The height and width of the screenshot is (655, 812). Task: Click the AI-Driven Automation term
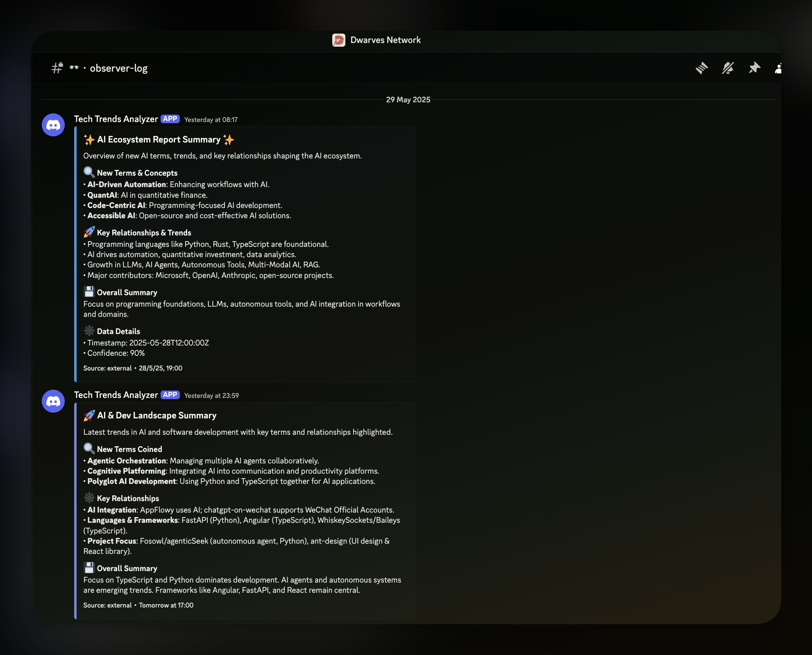coord(127,185)
